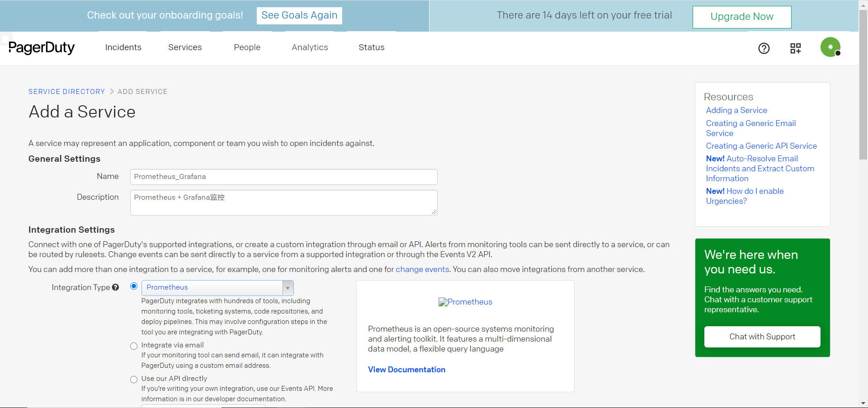Click the 'Resources' panel heading
Viewport: 868px width, 408px height.
point(728,97)
